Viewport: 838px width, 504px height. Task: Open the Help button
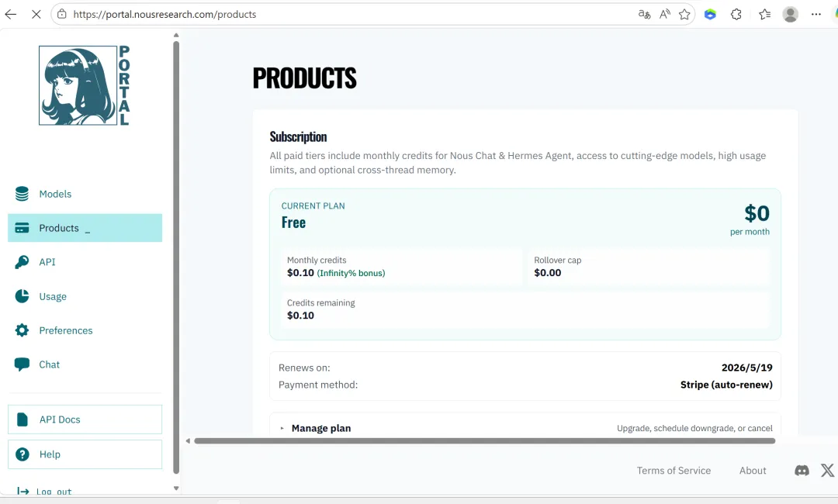tap(85, 454)
